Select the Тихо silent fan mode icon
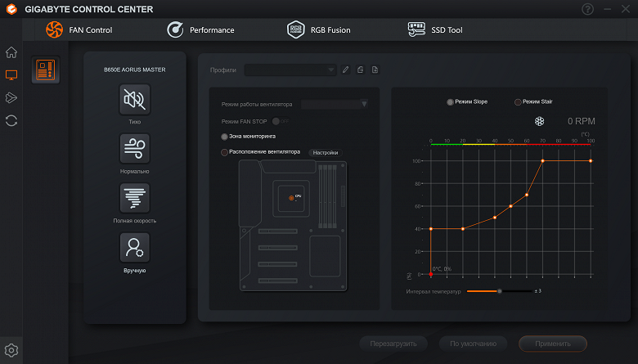 coord(134,99)
